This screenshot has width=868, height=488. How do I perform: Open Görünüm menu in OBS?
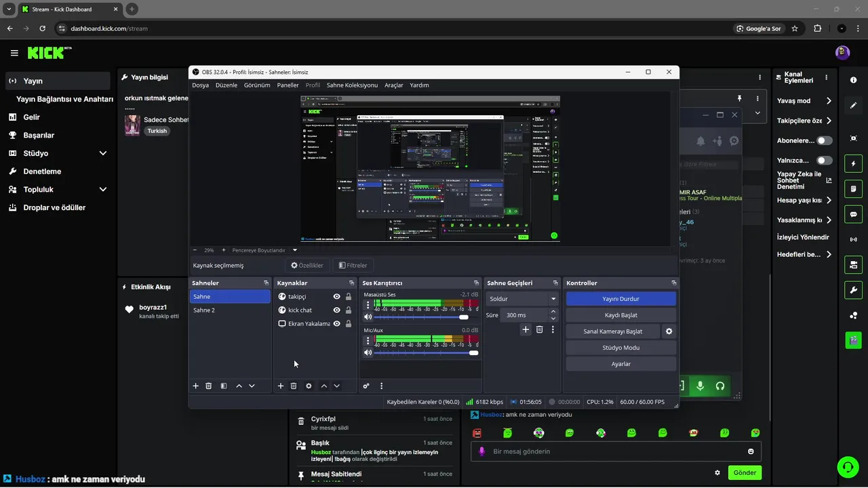[257, 85]
